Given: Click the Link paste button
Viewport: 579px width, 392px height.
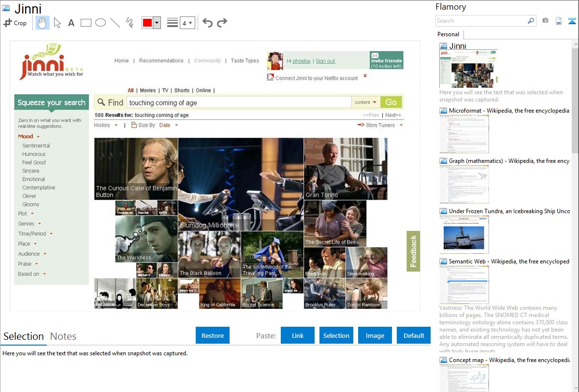Looking at the screenshot, I should [298, 335].
